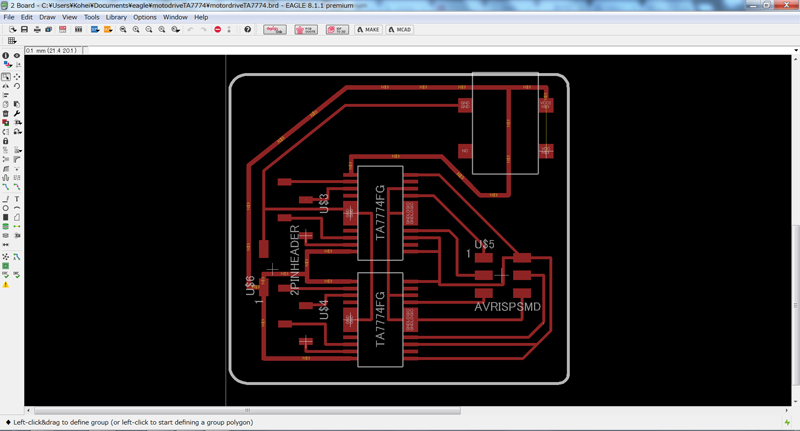Click the Print icon
This screenshot has height=431, width=800.
(37, 30)
